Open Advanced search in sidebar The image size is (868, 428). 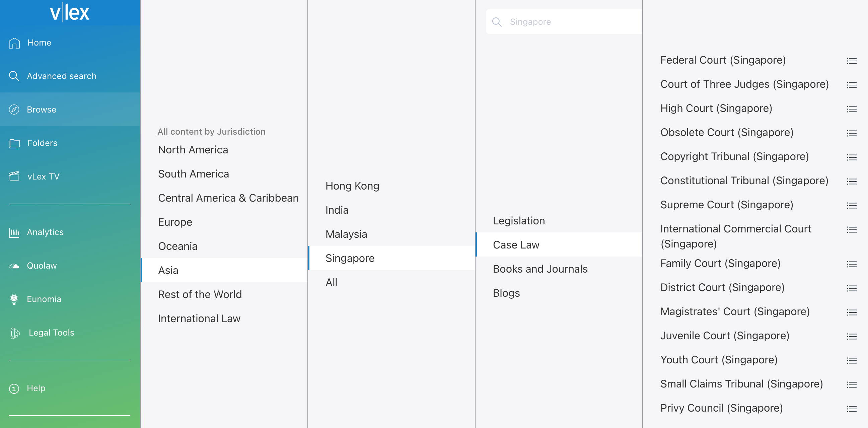pos(70,76)
